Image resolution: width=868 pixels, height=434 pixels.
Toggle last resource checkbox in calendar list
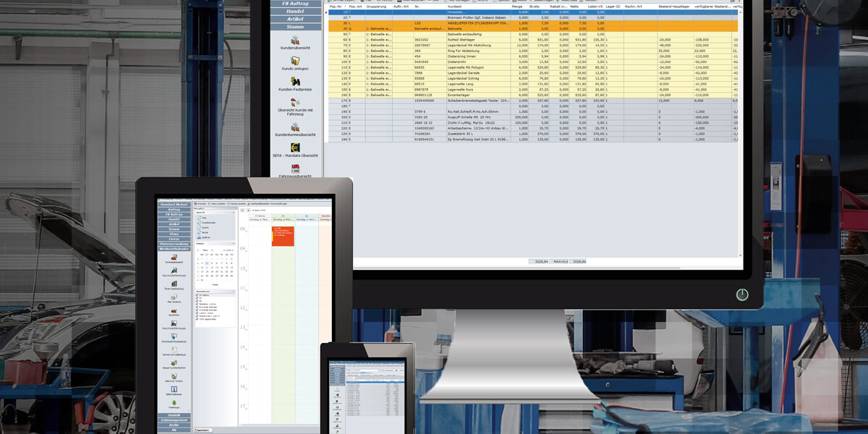(x=198, y=318)
